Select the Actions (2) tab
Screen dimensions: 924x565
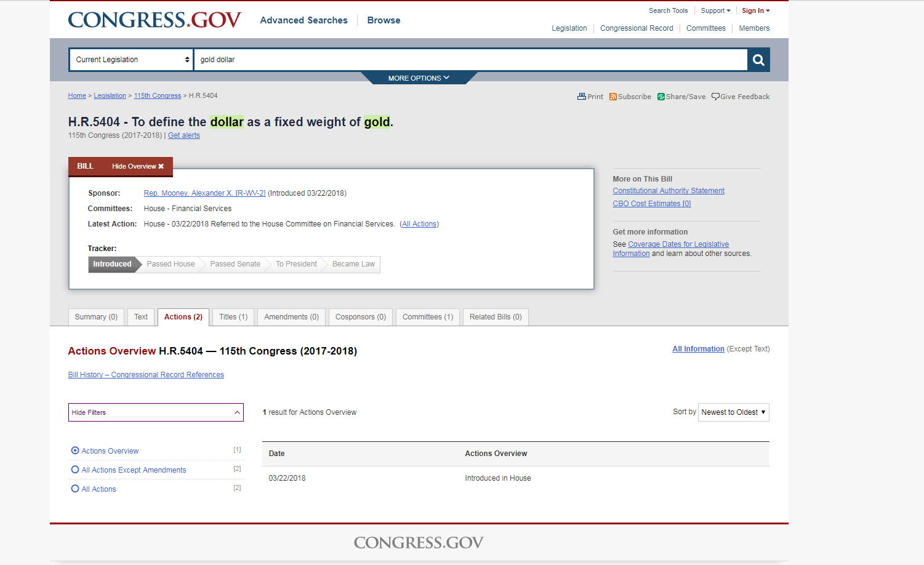coord(183,317)
